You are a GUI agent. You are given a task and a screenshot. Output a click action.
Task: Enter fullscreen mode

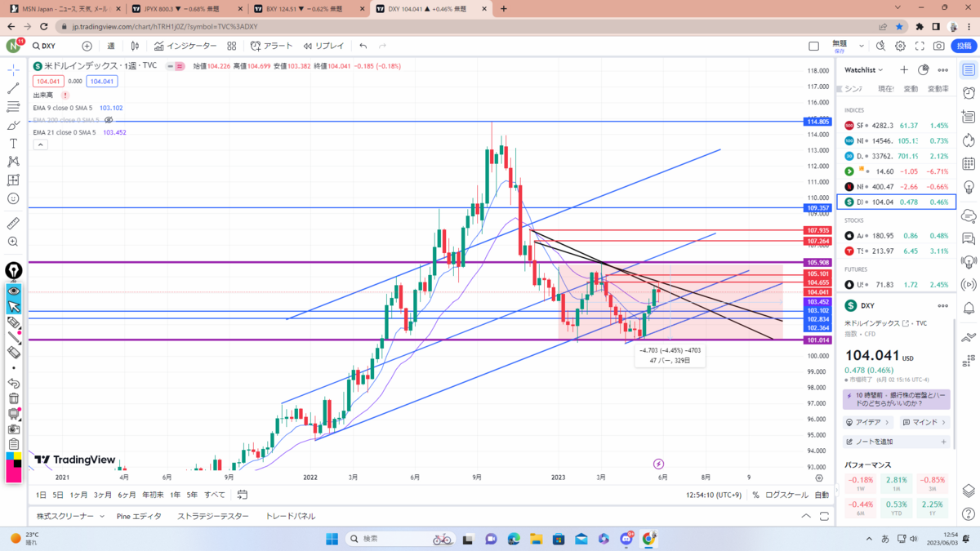point(920,46)
